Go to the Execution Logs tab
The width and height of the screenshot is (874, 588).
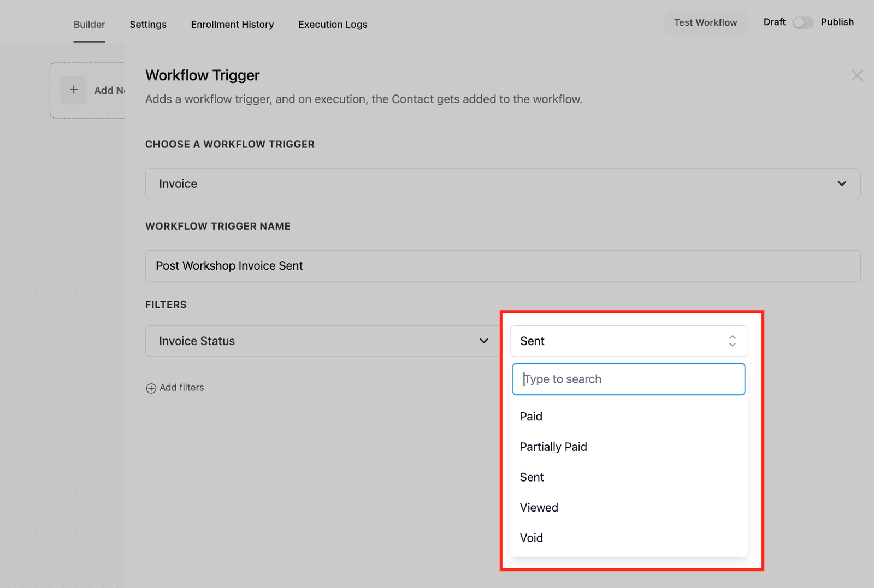333,25
